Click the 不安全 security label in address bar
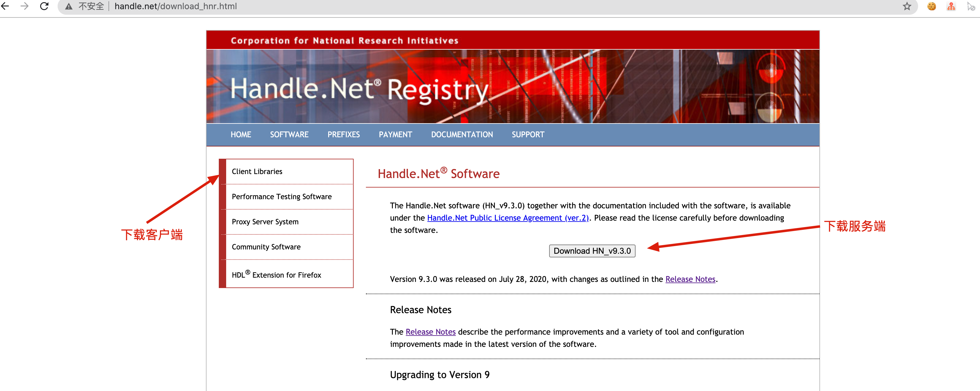Image resolution: width=980 pixels, height=391 pixels. (x=91, y=6)
